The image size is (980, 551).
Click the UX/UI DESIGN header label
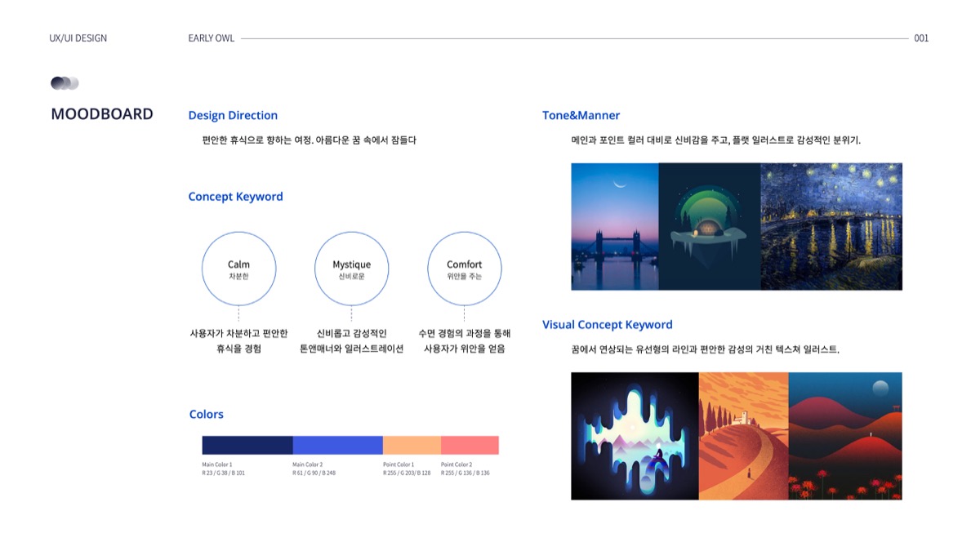click(78, 38)
